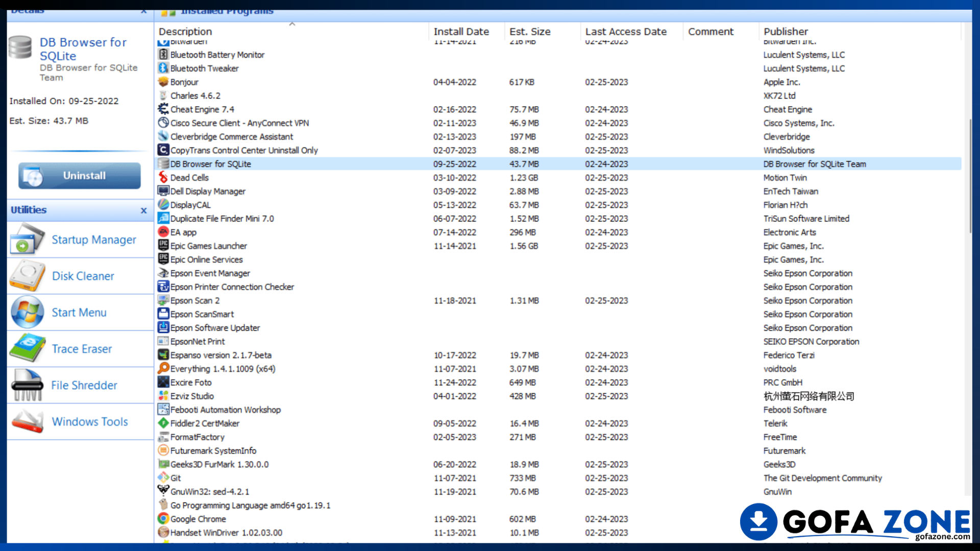Select Bluetooth Battery Monitor icon
Screen dimensions: 980x551
coord(163,55)
